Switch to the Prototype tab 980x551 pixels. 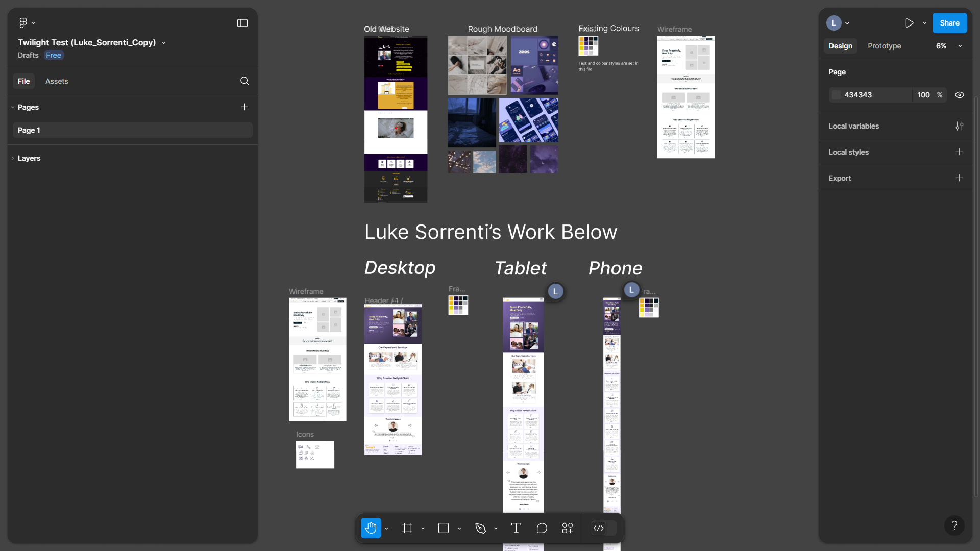tap(884, 46)
